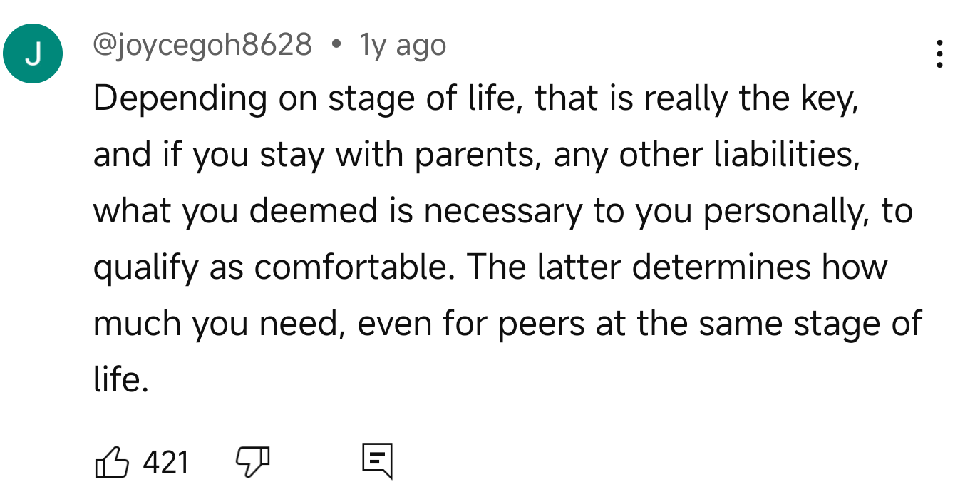Visit the @joycegoh8628 channel link

[x=203, y=46]
